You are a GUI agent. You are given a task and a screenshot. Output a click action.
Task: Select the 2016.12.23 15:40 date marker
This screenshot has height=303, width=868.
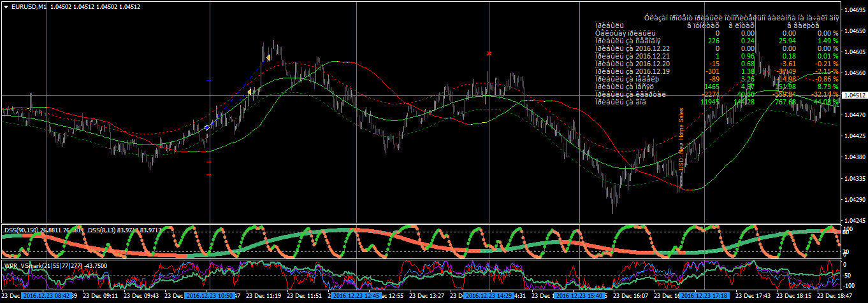(x=579, y=296)
